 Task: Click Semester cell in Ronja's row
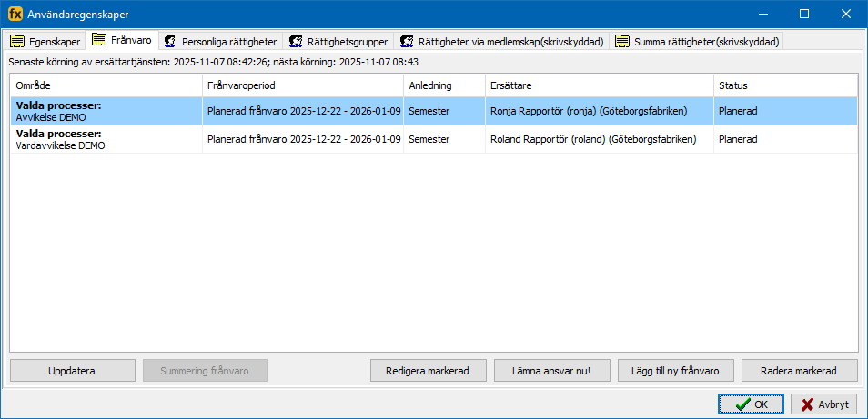coord(445,111)
